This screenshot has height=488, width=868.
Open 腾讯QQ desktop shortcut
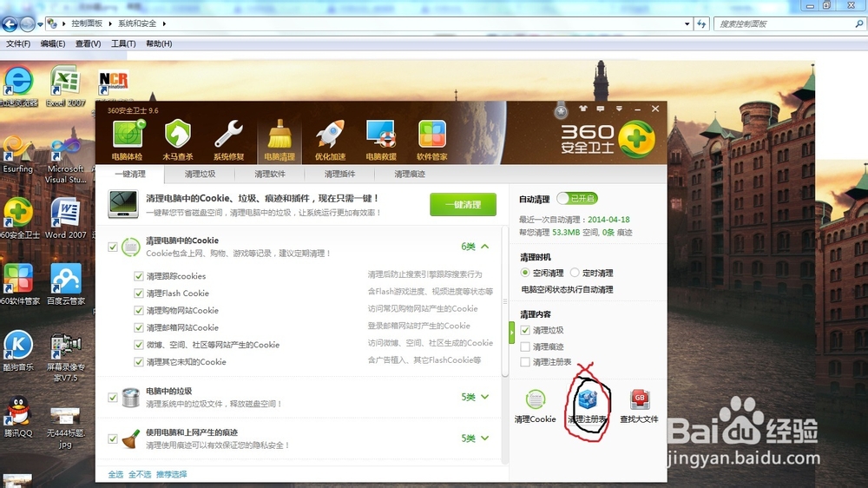point(18,417)
